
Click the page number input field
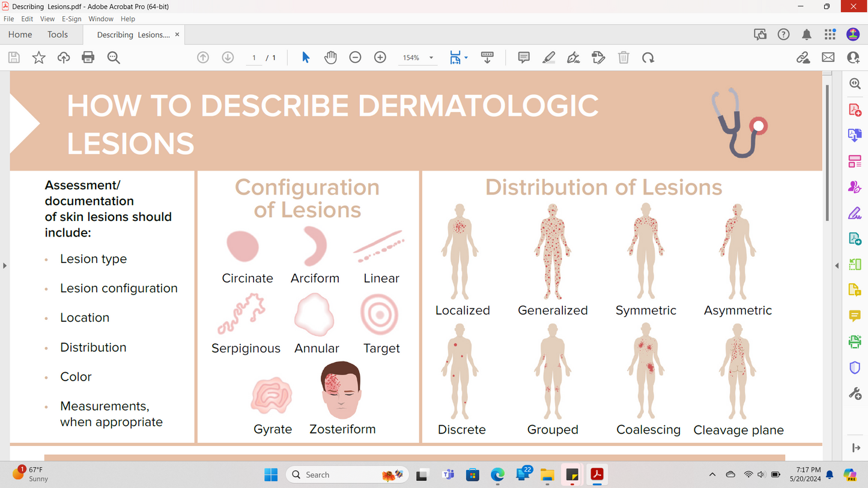click(254, 58)
